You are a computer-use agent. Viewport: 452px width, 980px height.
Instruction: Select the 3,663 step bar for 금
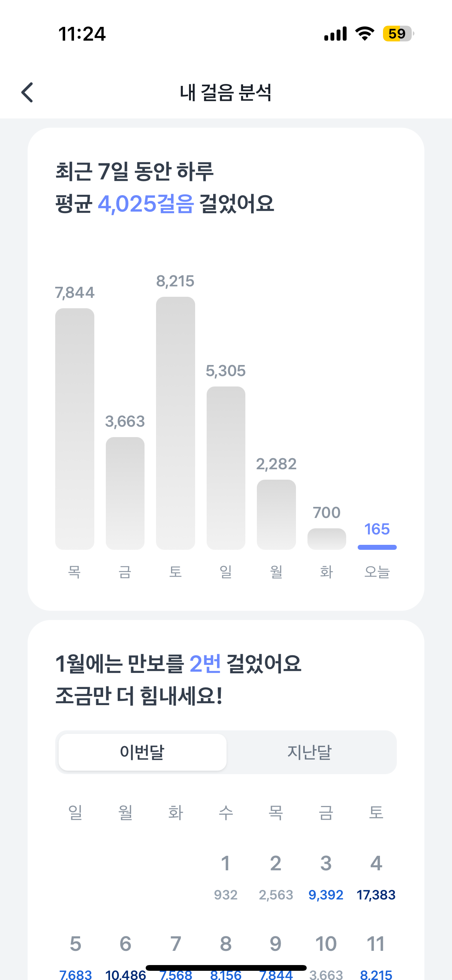[x=125, y=493]
